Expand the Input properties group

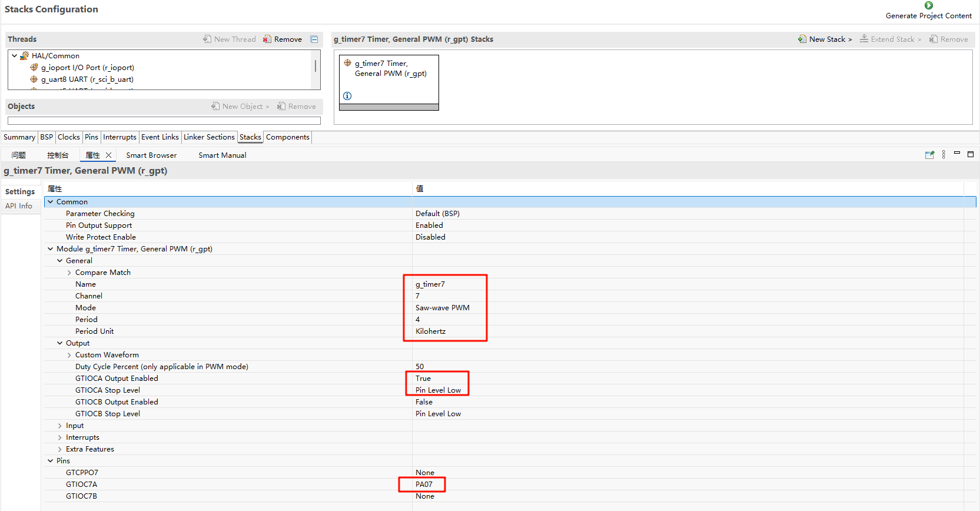(60, 426)
